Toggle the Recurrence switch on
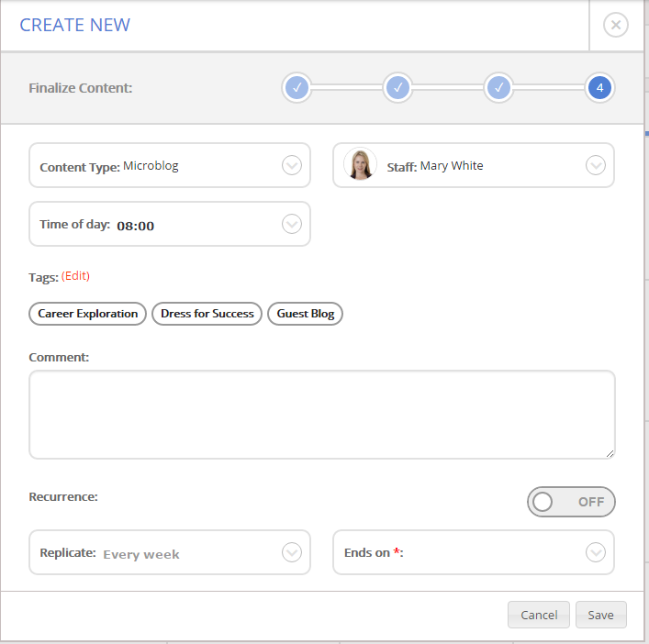This screenshot has width=649, height=644. click(570, 502)
